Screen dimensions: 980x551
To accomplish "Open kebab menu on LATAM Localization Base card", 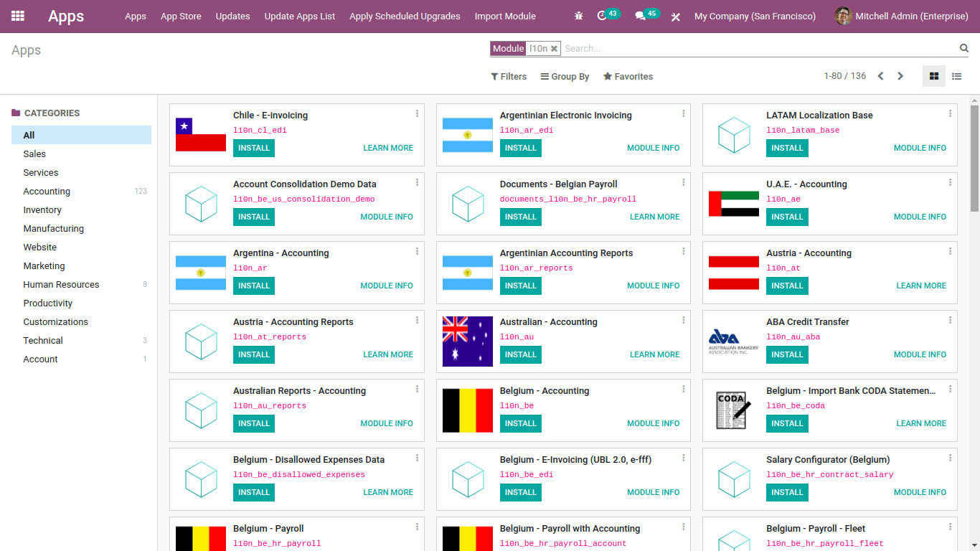I will (951, 113).
